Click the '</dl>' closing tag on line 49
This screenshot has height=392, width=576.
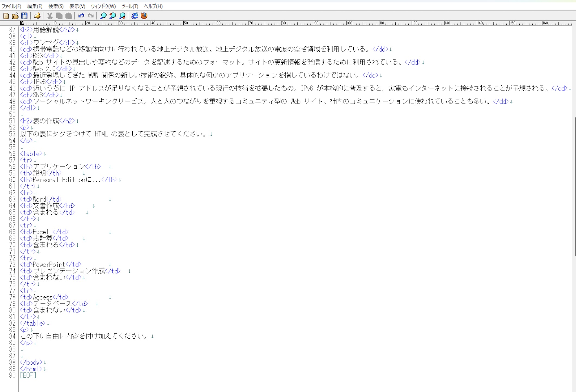point(28,108)
